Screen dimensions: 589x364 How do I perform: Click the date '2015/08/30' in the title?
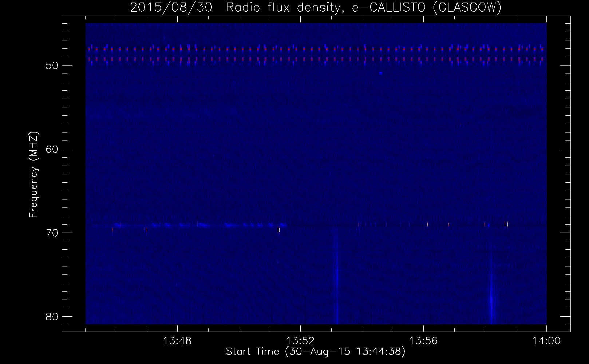[x=171, y=8]
